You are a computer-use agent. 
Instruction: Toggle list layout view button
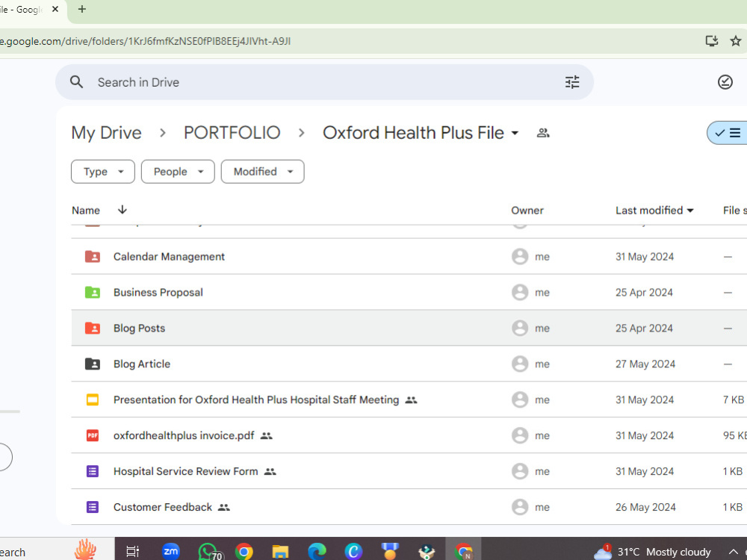tap(728, 133)
